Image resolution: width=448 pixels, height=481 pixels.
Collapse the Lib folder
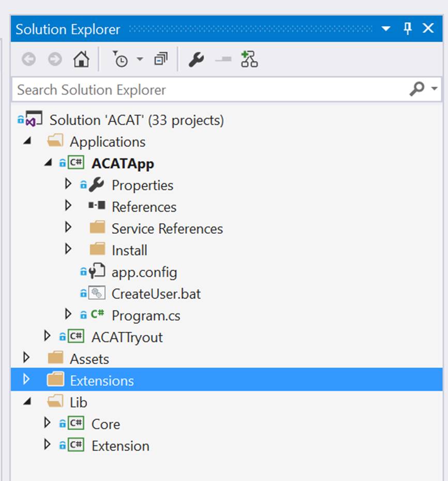26,402
